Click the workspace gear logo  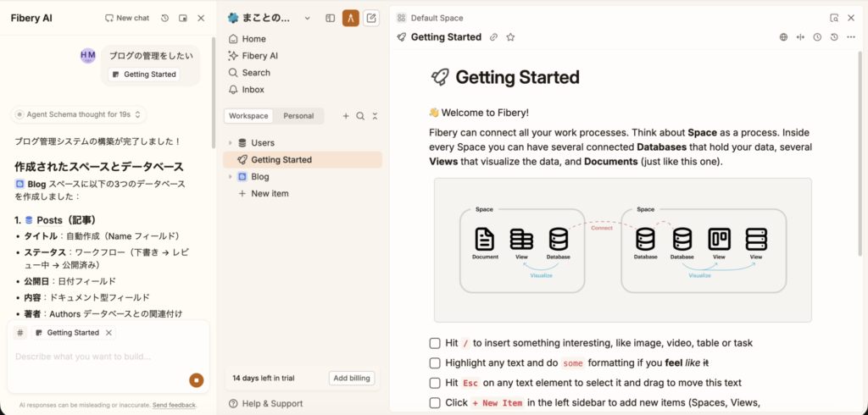233,19
